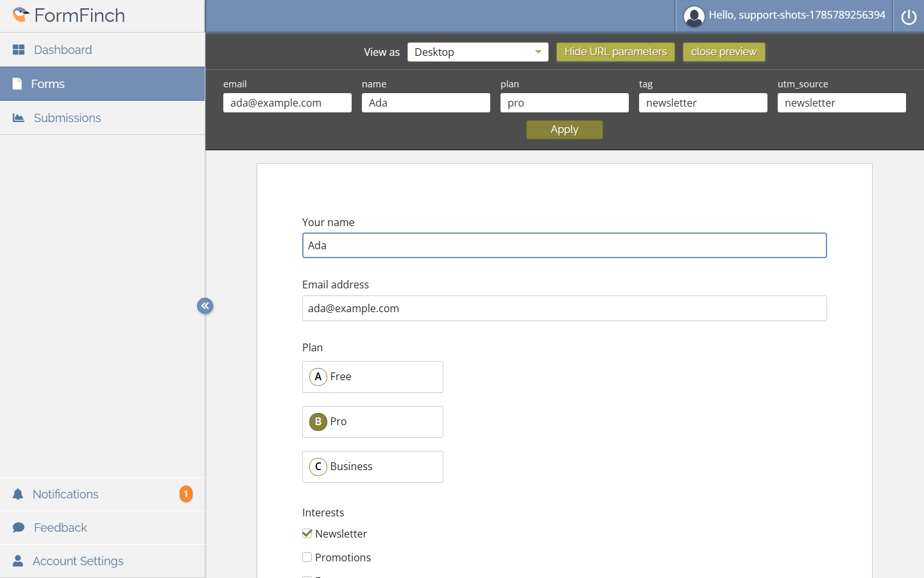Viewport: 924px width, 578px height.
Task: Open the Feedback menu item
Action: (103, 527)
